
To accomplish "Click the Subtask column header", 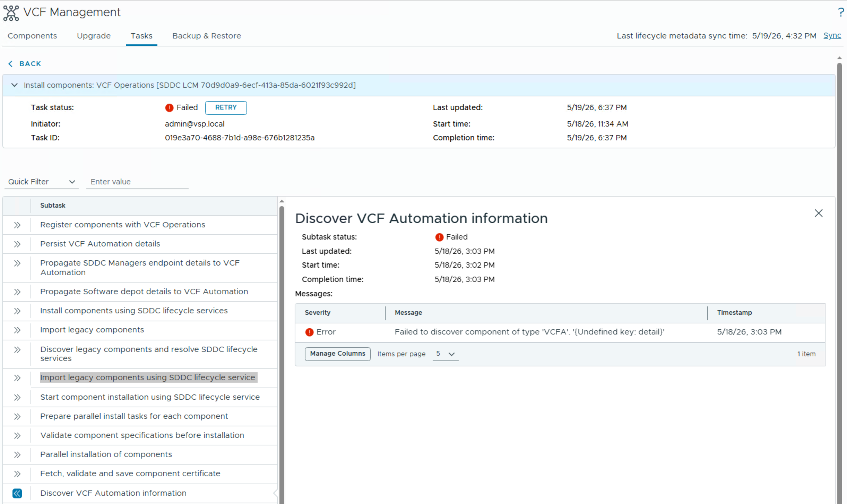I will click(x=53, y=206).
